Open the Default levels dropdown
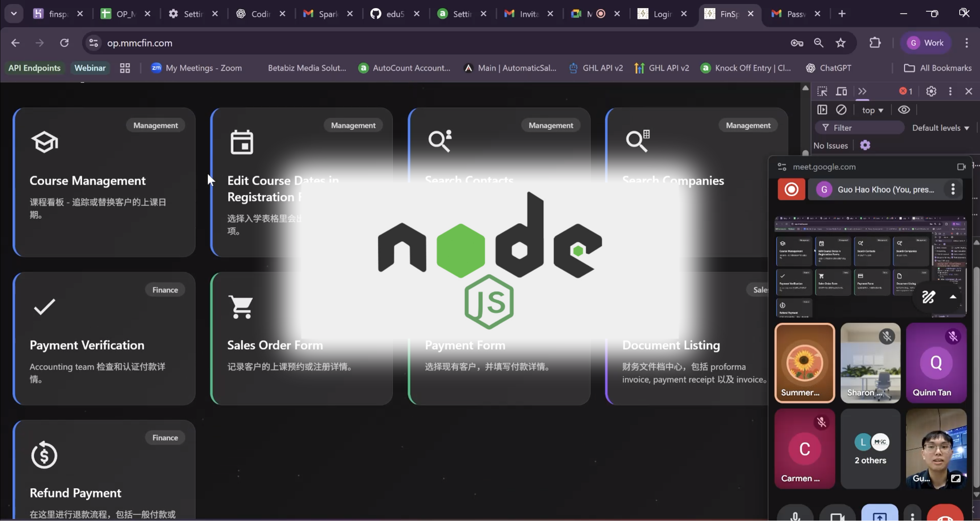 tap(941, 128)
